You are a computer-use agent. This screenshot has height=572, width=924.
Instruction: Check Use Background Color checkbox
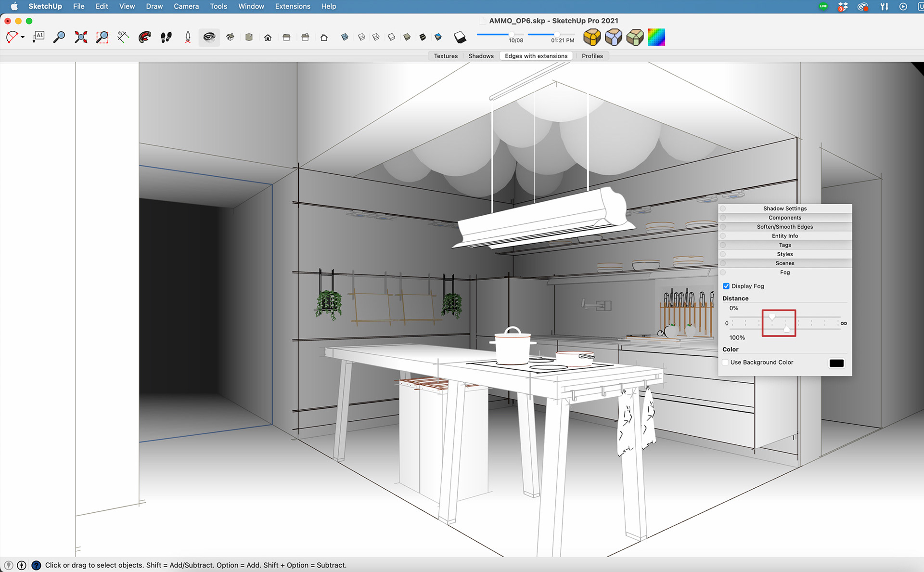tap(726, 362)
